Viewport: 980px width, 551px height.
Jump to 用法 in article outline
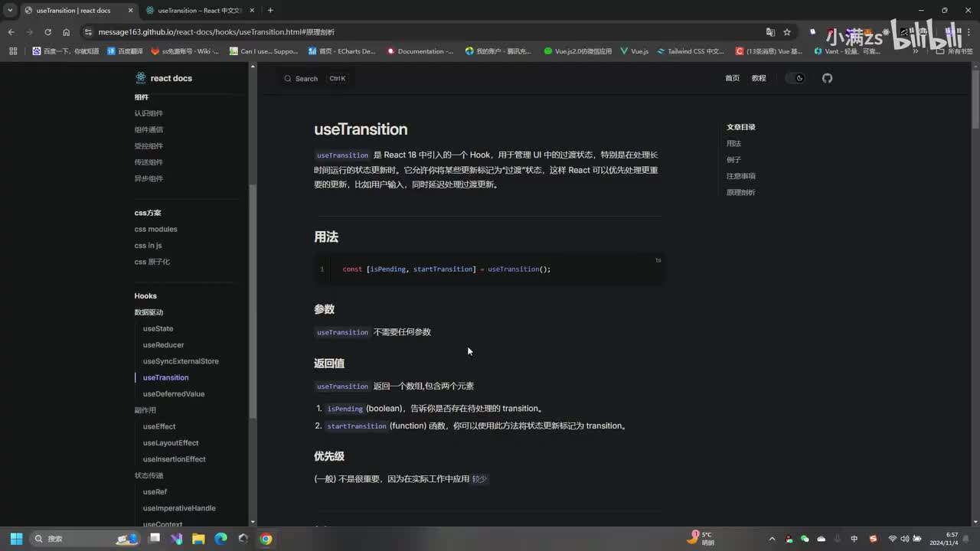coord(733,144)
